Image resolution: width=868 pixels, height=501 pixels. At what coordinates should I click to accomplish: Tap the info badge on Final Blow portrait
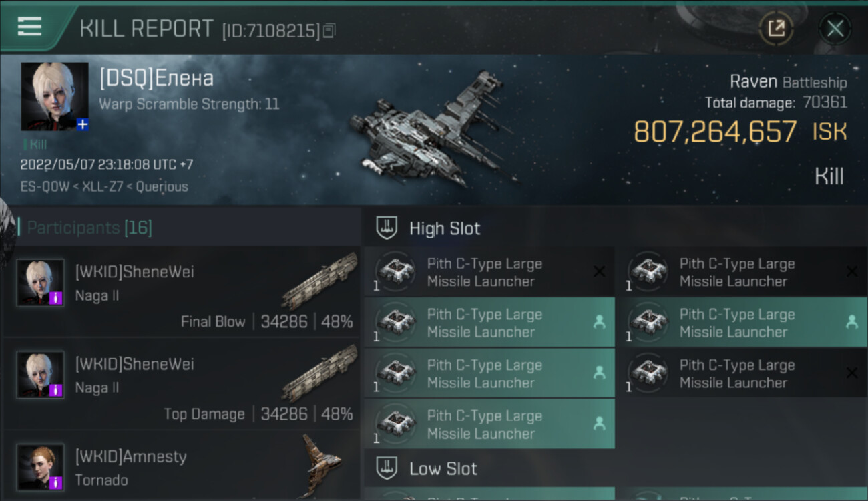click(x=56, y=298)
